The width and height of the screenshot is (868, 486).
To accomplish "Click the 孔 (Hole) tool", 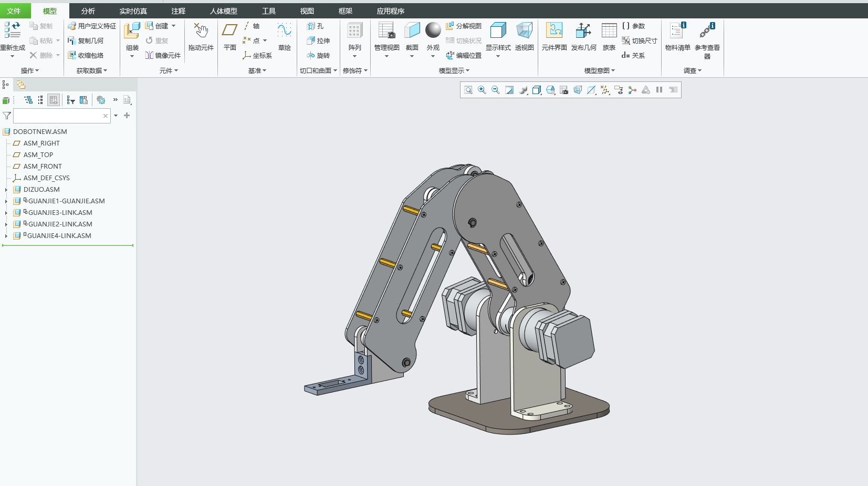I will click(315, 26).
